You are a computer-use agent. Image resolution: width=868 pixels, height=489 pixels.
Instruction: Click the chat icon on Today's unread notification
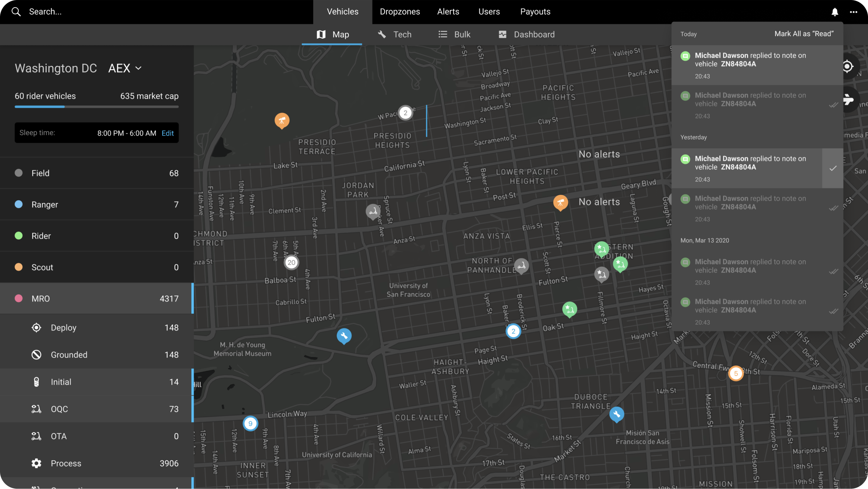pyautogui.click(x=685, y=56)
